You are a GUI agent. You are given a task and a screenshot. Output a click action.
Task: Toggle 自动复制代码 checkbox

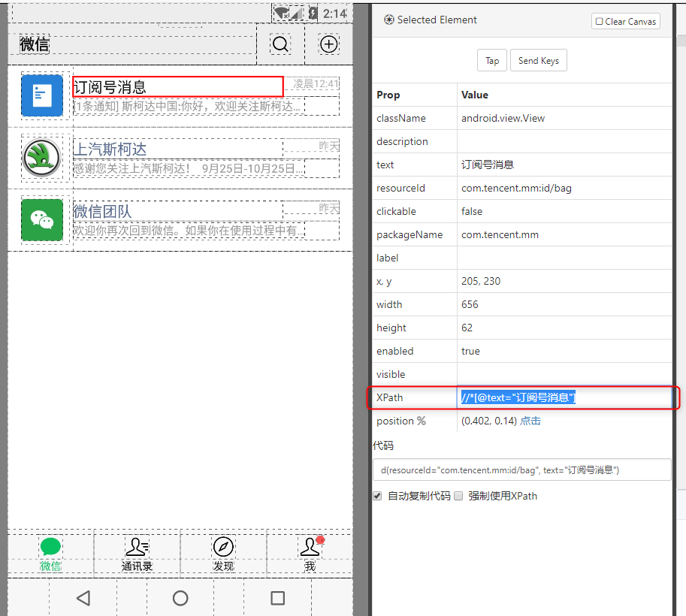pos(377,496)
